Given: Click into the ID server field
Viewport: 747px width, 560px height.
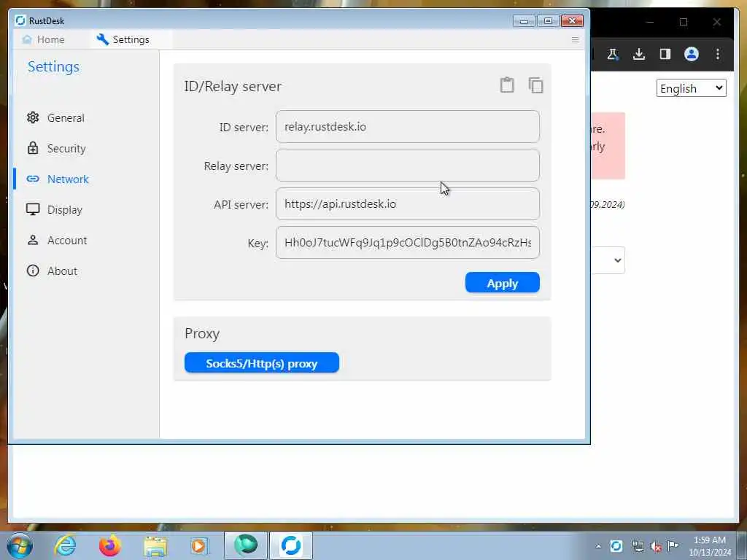Looking at the screenshot, I should click(407, 127).
